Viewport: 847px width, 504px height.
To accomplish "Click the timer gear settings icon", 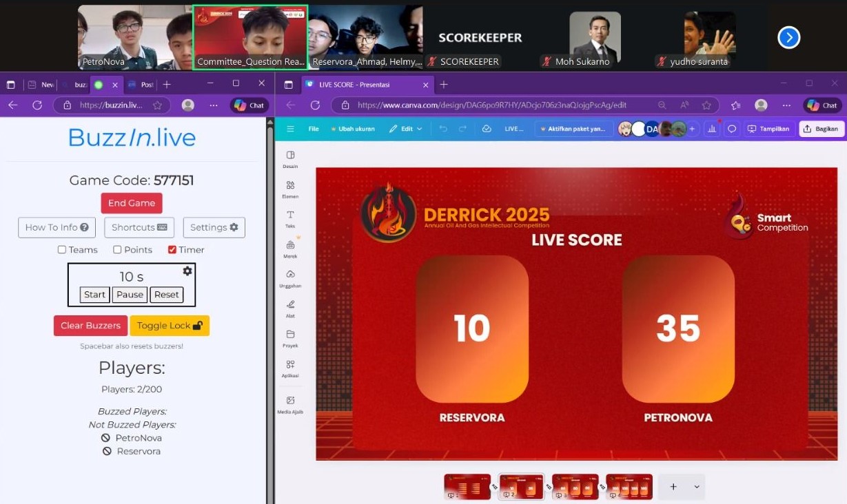I will (187, 271).
